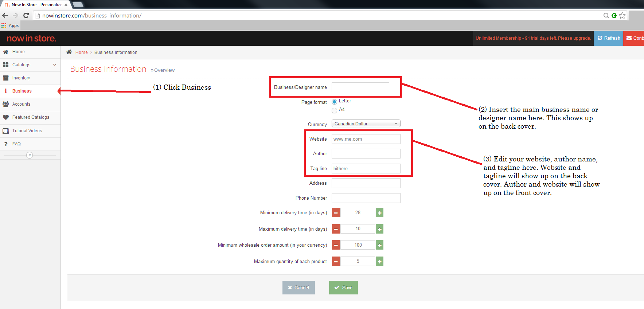Click the browser back arrow

click(5, 15)
